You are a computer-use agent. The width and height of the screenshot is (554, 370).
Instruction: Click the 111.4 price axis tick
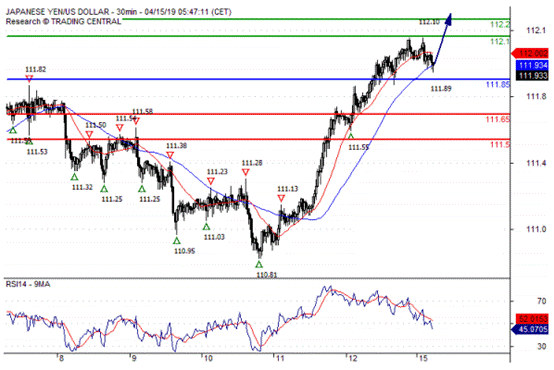536,163
